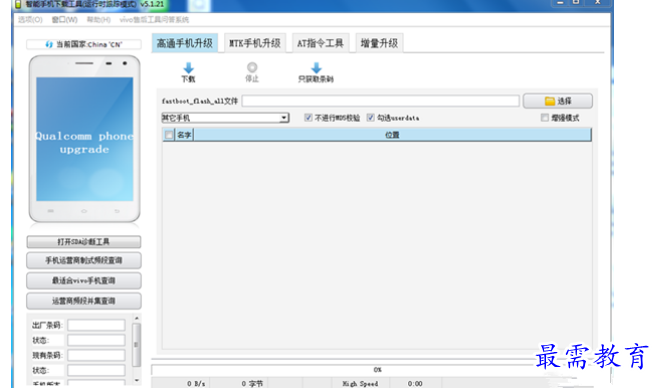Image resolution: width=657 pixels, height=388 pixels.
Task: Click the left panel scrollbar up arrow
Action: (137, 318)
